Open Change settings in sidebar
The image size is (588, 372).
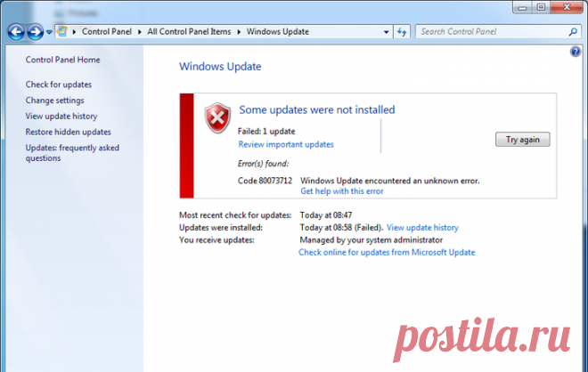click(x=54, y=101)
